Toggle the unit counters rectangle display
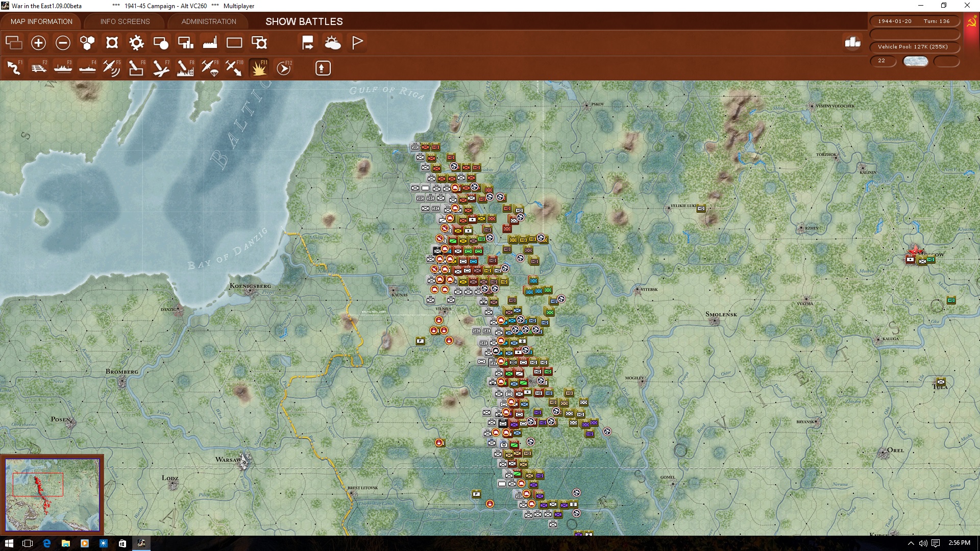The width and height of the screenshot is (980, 551). coord(234,43)
